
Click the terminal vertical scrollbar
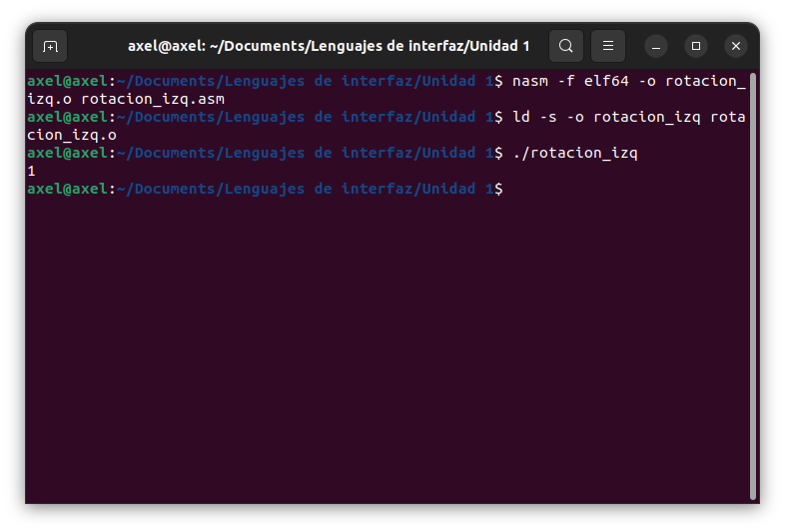752,286
